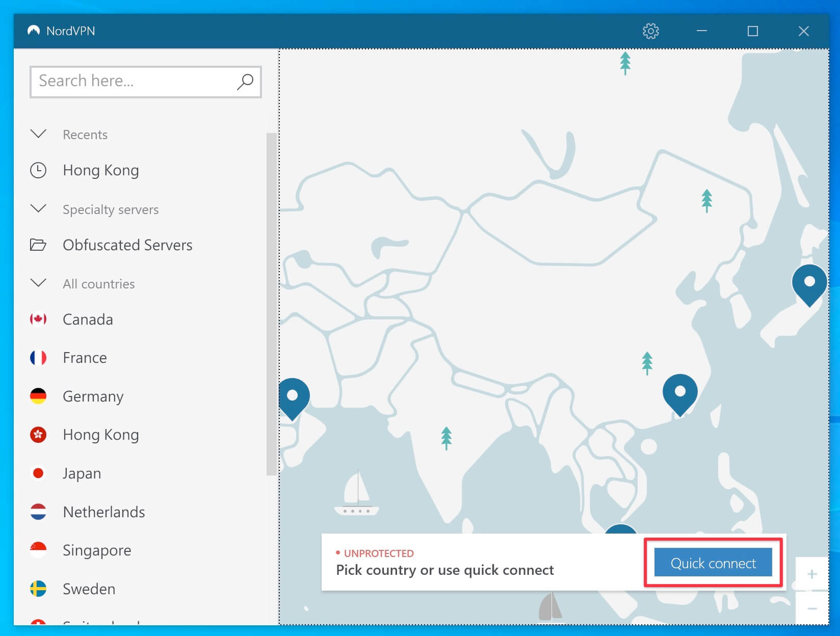Select Japan from country list
This screenshot has height=636, width=840.
click(82, 473)
